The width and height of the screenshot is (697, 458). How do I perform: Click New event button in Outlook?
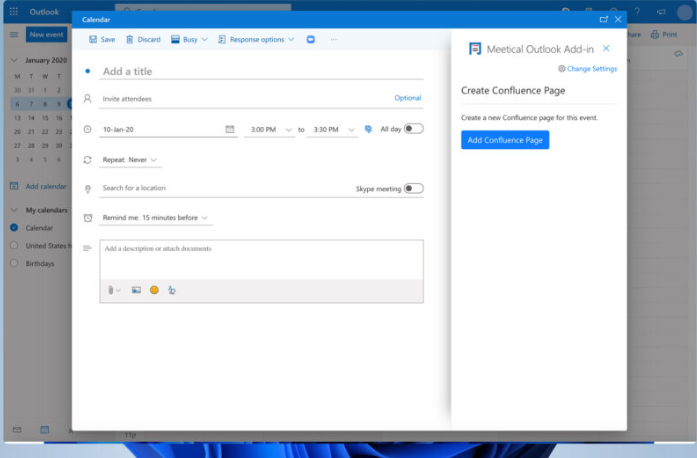[46, 34]
